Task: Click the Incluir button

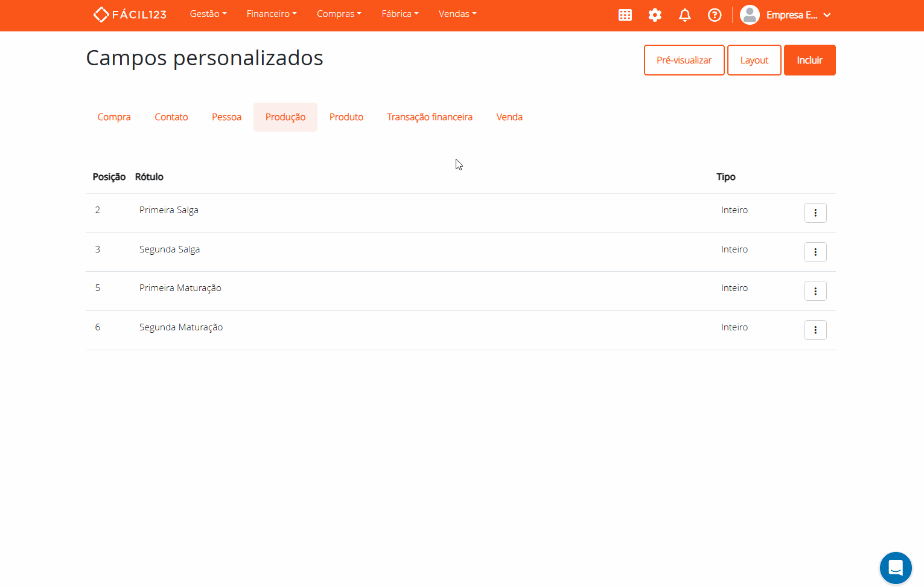Action: click(x=809, y=60)
